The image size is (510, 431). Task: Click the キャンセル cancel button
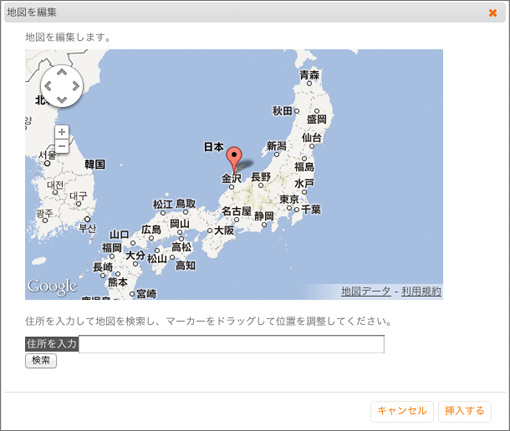[402, 411]
